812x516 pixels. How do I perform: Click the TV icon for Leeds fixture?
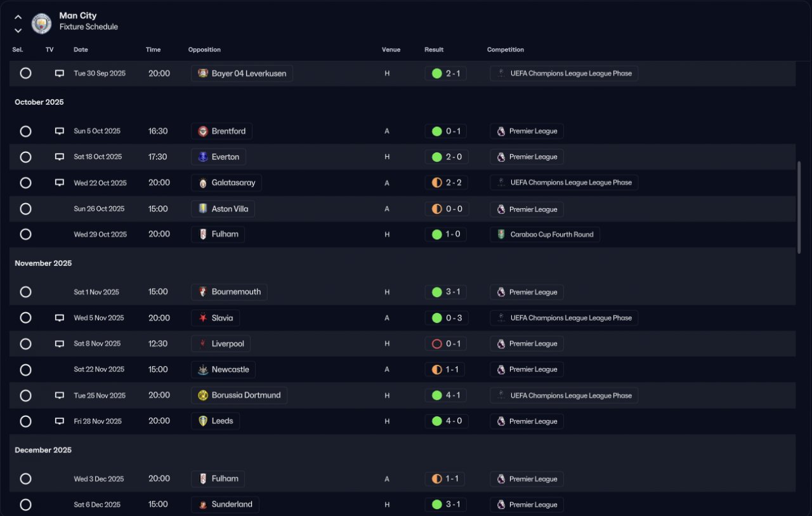point(60,421)
